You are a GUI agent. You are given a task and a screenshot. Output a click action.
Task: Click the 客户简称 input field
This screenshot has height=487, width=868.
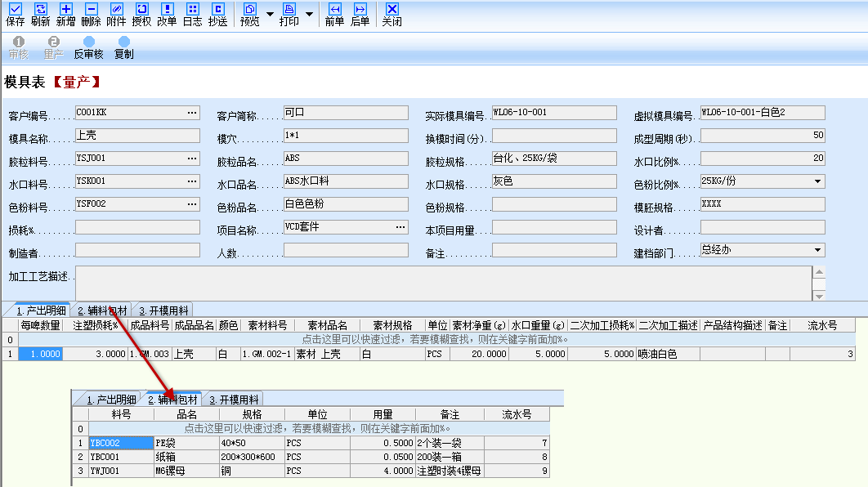point(346,113)
